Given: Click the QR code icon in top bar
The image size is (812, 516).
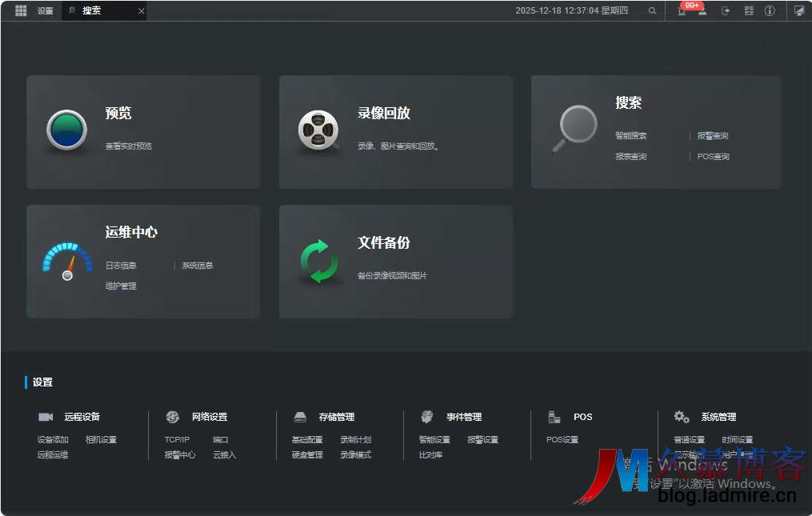Looking at the screenshot, I should coord(749,10).
